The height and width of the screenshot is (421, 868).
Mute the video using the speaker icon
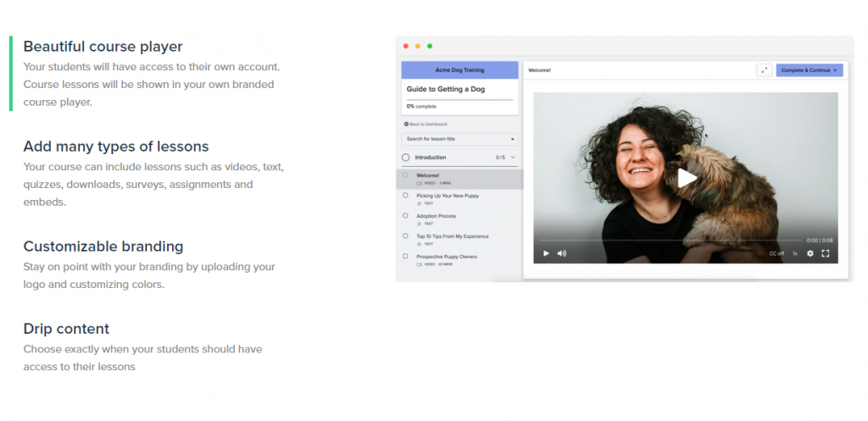562,253
